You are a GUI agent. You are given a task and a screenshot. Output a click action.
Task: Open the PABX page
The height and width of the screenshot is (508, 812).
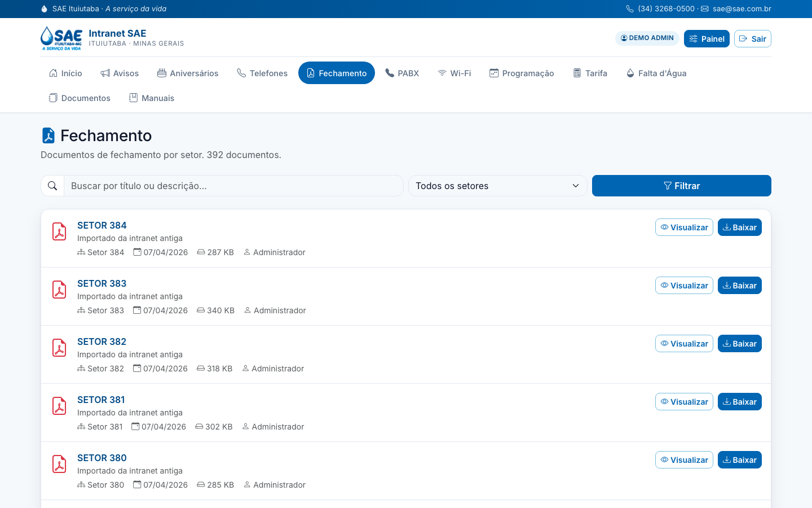click(x=402, y=73)
